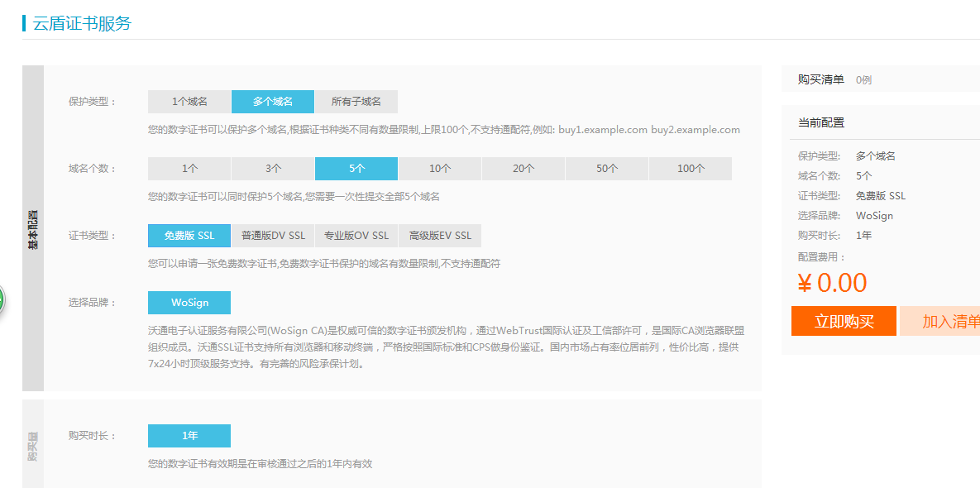Set domain count to 100个
The width and height of the screenshot is (980, 488).
(691, 169)
